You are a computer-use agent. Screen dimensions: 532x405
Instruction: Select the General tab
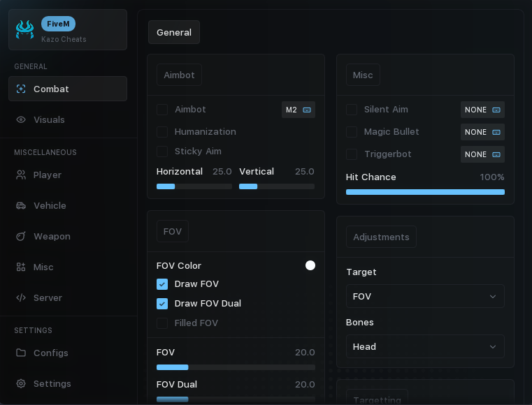(174, 32)
